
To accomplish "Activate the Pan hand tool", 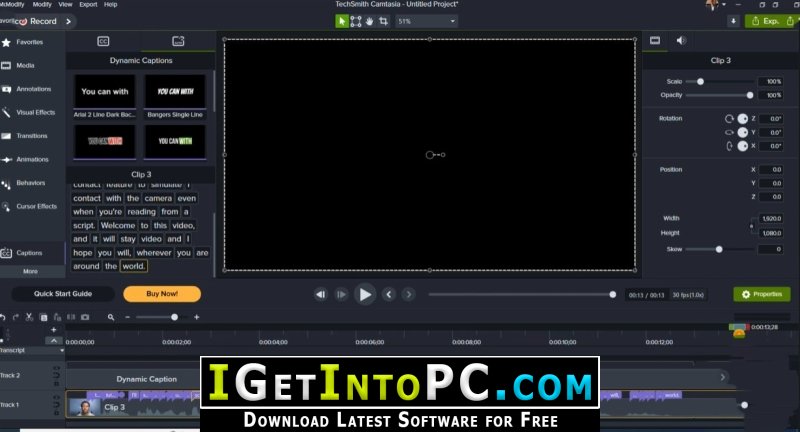I will point(369,21).
